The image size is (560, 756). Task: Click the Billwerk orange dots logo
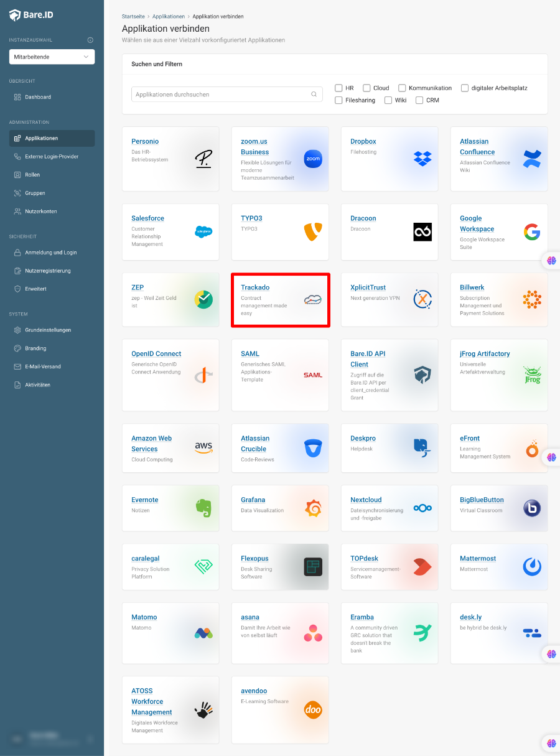(532, 299)
